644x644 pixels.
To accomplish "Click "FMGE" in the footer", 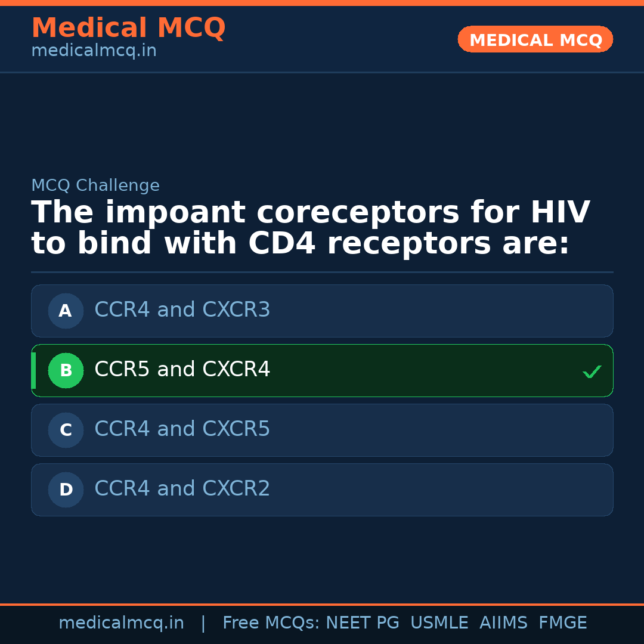I will pos(562,623).
